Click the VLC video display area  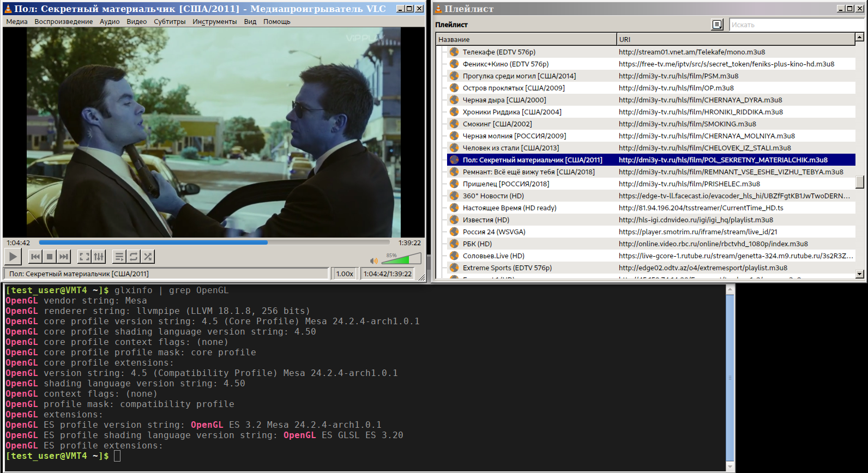pyautogui.click(x=214, y=132)
